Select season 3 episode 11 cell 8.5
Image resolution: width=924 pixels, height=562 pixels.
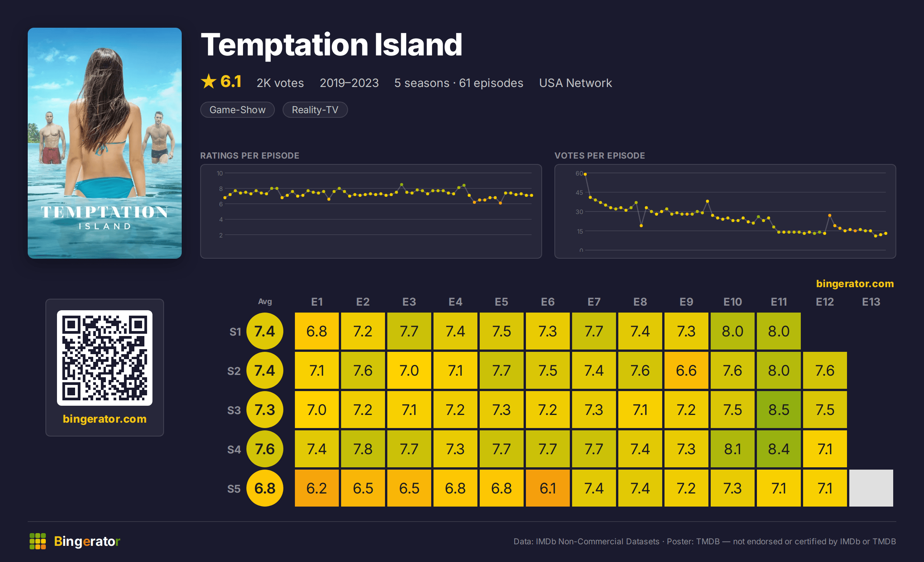click(x=779, y=410)
